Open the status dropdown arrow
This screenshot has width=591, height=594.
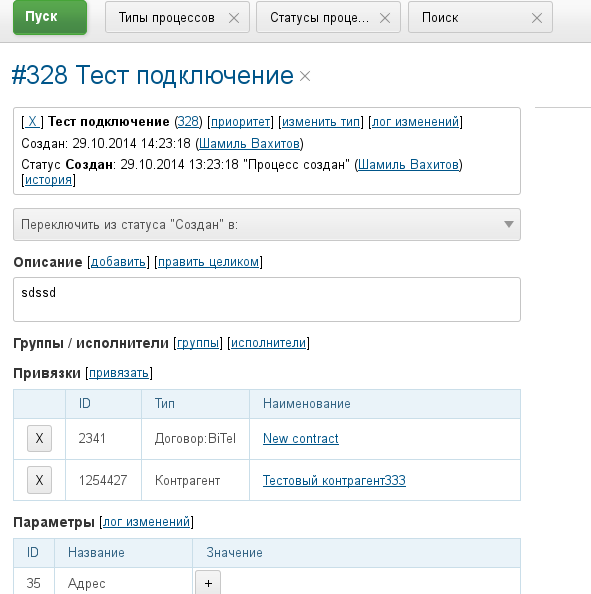[509, 224]
